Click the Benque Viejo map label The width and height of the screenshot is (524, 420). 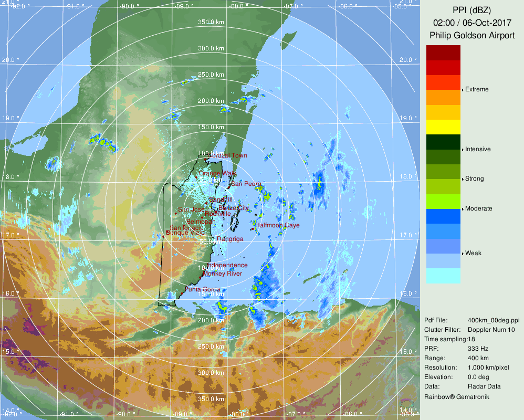[185, 233]
